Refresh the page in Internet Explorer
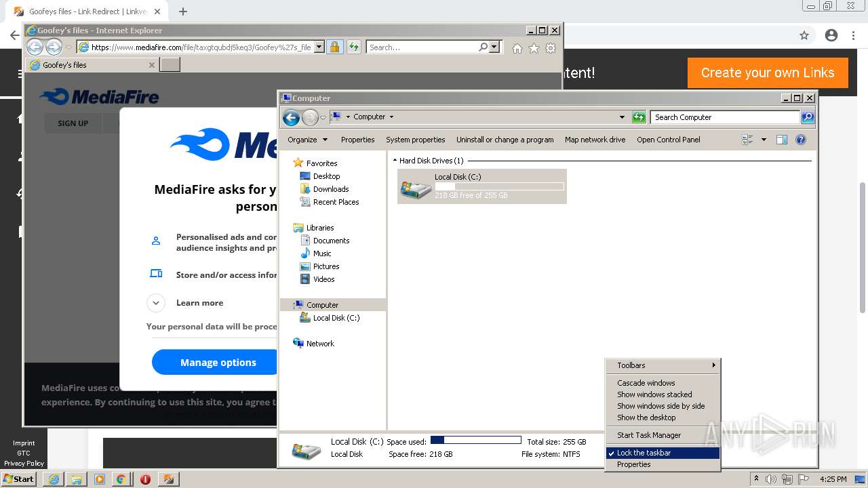Image resolution: width=868 pixels, height=488 pixels. (x=354, y=47)
